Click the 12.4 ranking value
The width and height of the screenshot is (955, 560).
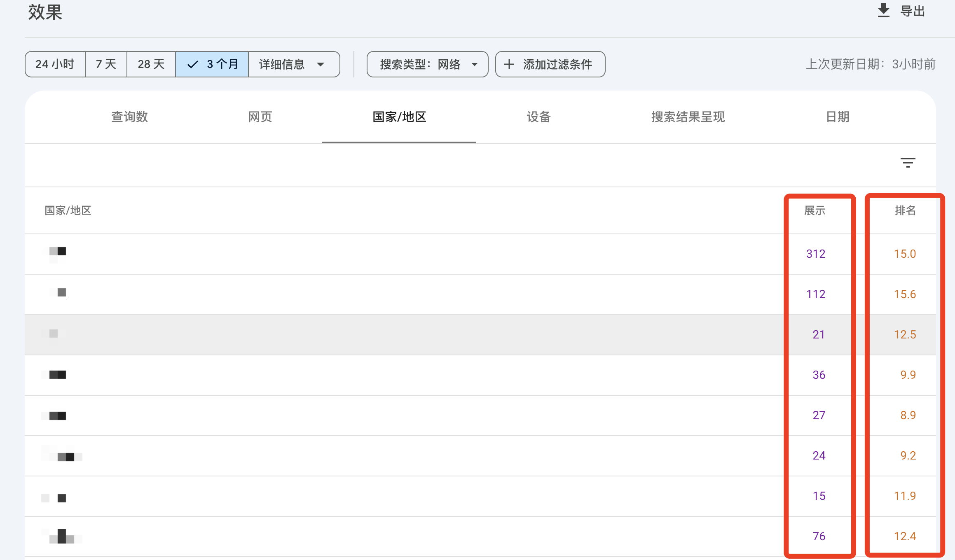click(x=905, y=536)
